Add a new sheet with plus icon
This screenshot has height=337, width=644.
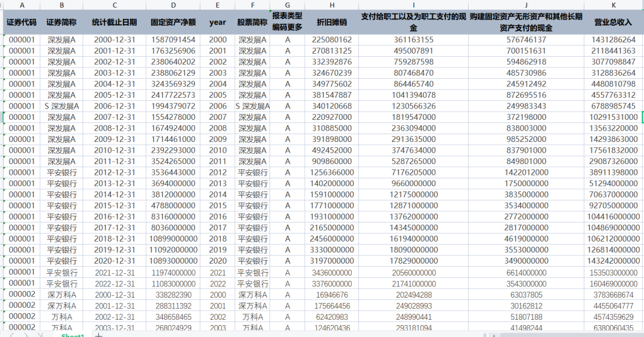click(x=98, y=335)
